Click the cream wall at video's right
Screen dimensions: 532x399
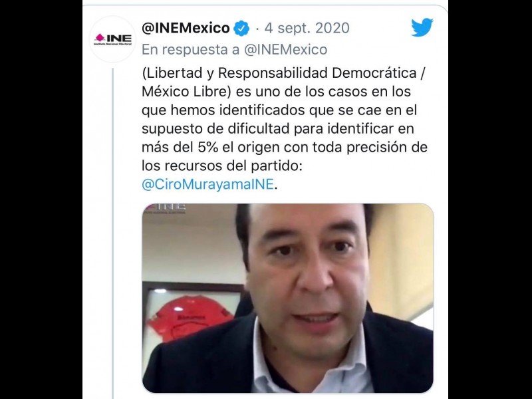coord(402,258)
